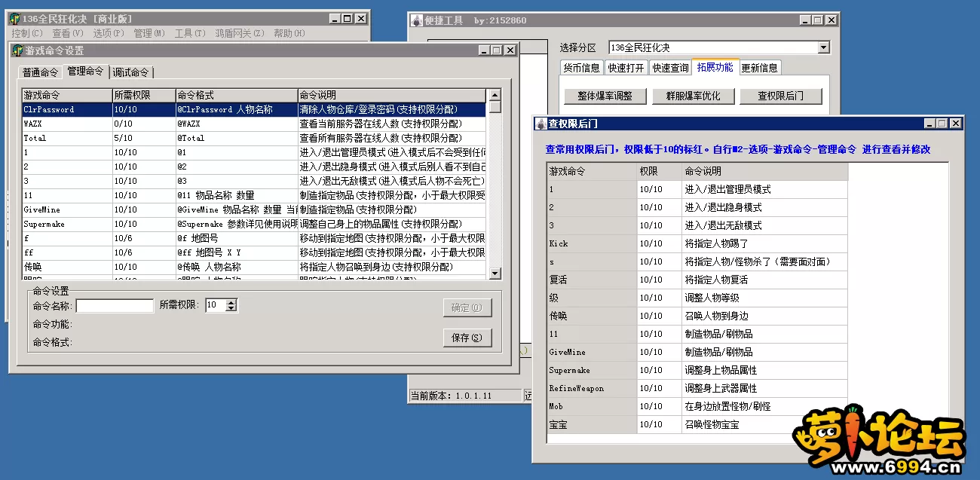
Task: Select the Total command row
Action: 255,138
